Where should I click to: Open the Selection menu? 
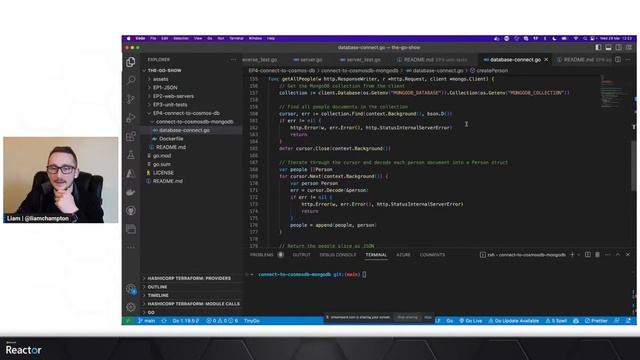(181, 38)
